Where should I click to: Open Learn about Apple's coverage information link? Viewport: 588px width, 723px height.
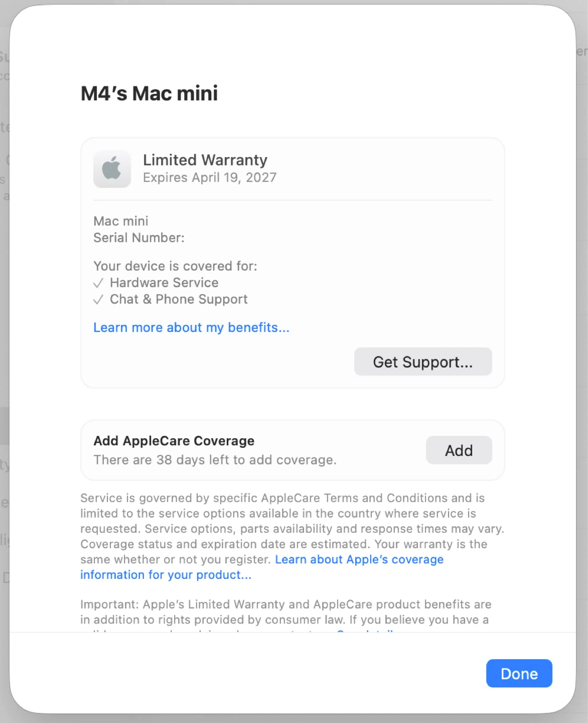tap(262, 567)
